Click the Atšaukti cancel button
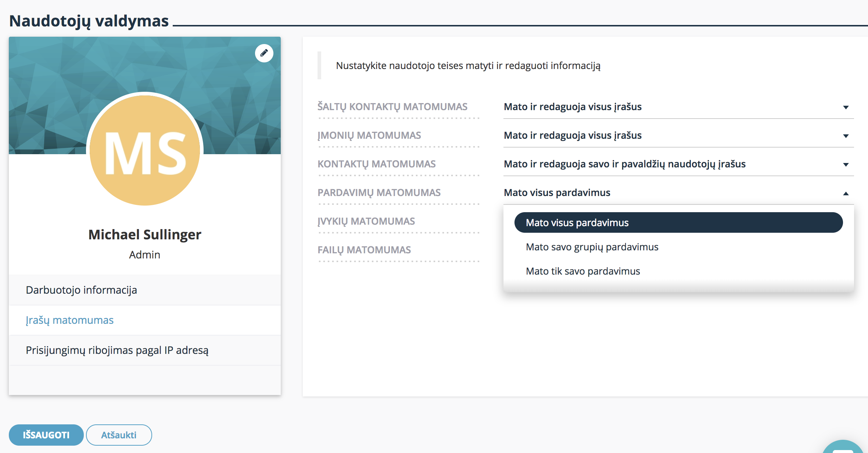868x453 pixels. coord(119,435)
